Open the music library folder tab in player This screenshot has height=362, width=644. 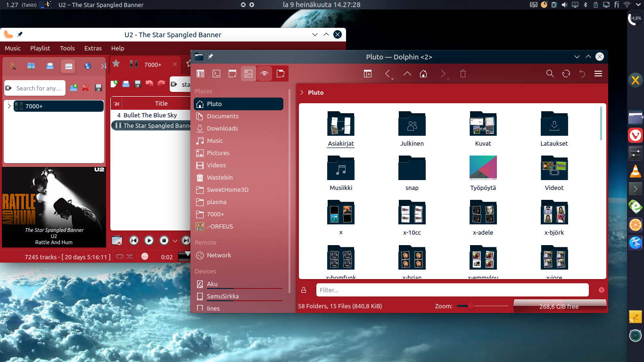click(31, 66)
